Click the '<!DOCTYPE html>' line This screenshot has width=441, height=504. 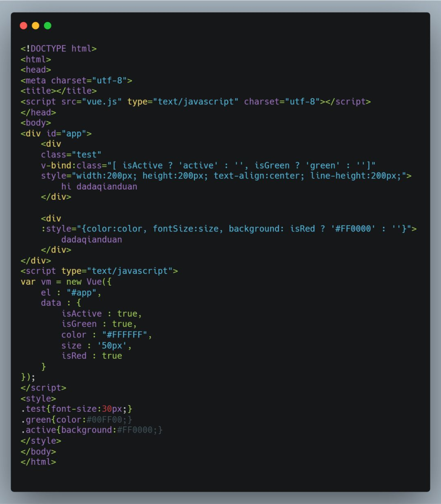coord(59,49)
